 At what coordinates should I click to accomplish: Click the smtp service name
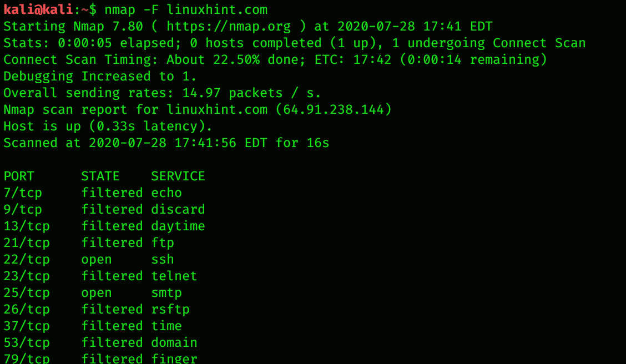click(x=166, y=292)
